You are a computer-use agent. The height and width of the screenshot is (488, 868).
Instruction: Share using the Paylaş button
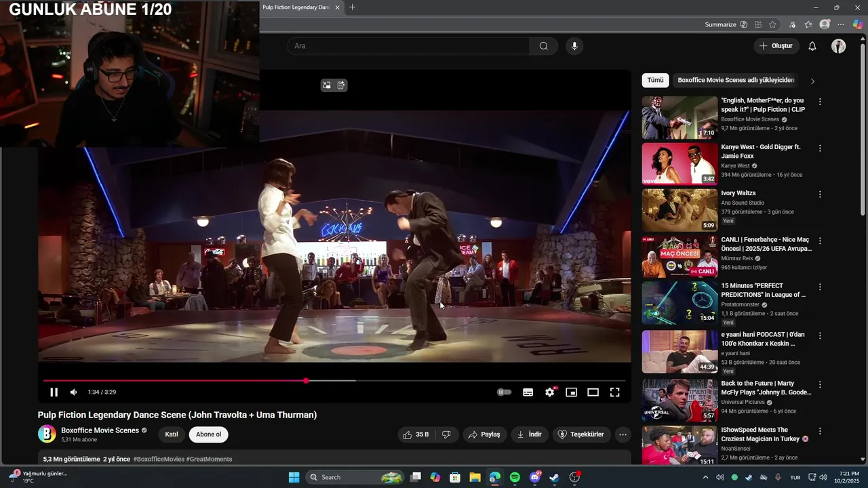point(485,434)
